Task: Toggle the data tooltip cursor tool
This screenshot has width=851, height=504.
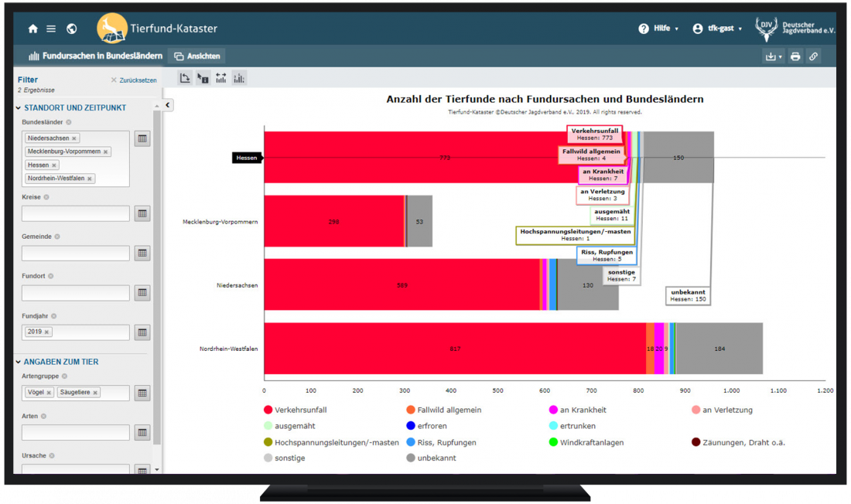Action: pyautogui.click(x=203, y=77)
